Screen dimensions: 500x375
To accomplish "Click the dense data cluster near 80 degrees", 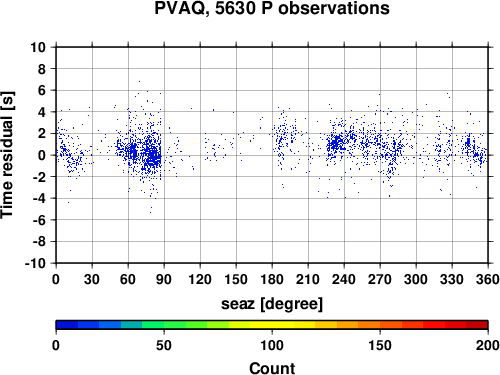I will point(153,154).
